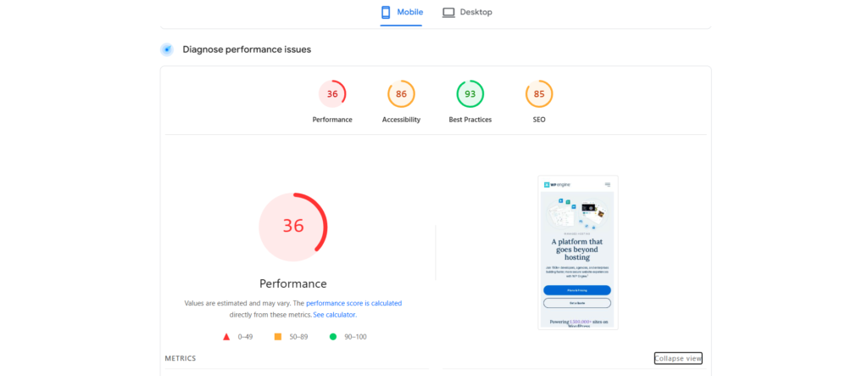Click the METRICS section heading
Screen dimensions: 868x376
click(x=181, y=359)
